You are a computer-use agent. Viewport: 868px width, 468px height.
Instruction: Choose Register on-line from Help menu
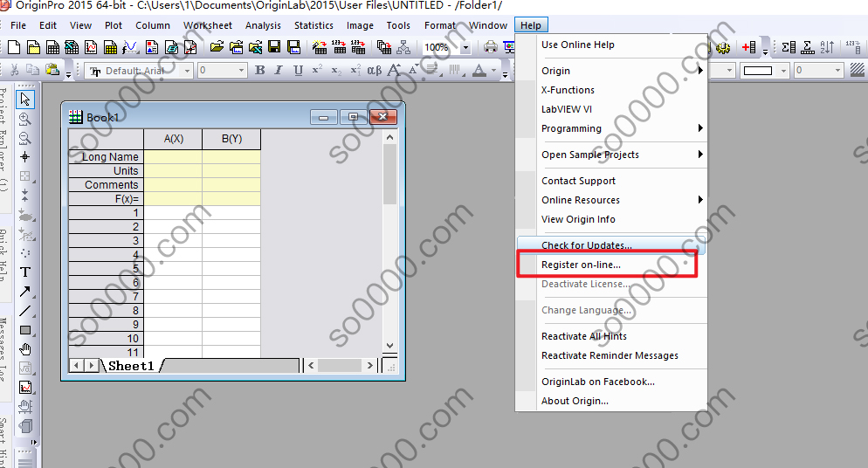point(611,265)
